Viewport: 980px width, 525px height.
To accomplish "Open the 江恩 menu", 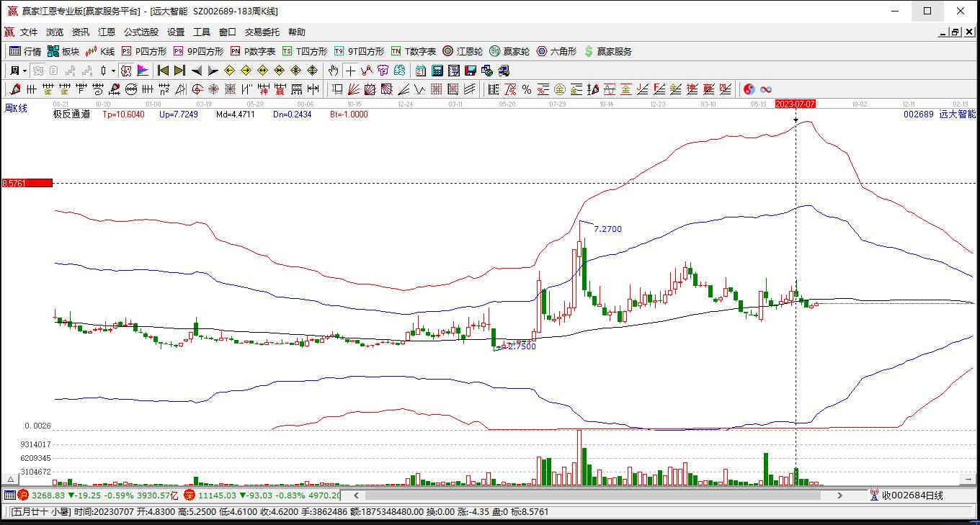I will [x=107, y=32].
